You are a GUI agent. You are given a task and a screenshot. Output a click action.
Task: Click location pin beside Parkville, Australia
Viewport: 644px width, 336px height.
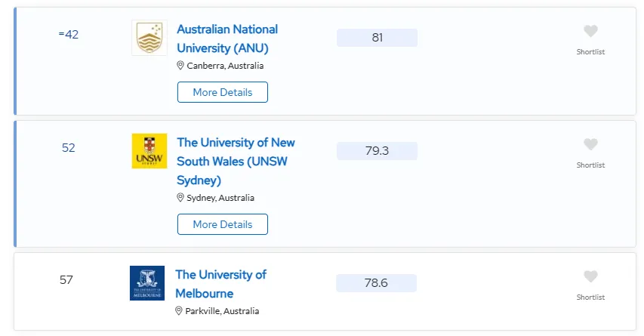178,311
